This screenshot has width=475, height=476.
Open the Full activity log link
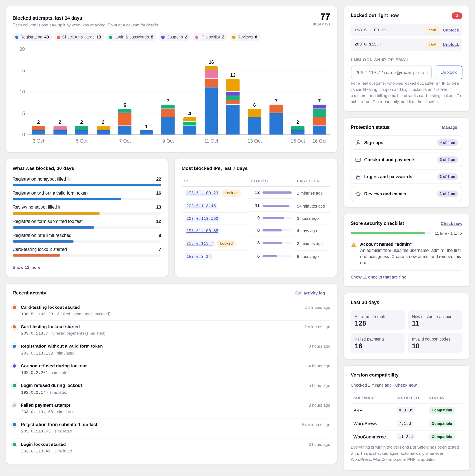click(x=312, y=293)
